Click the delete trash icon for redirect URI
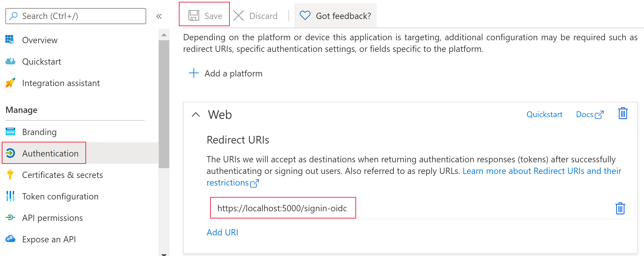 [620, 208]
